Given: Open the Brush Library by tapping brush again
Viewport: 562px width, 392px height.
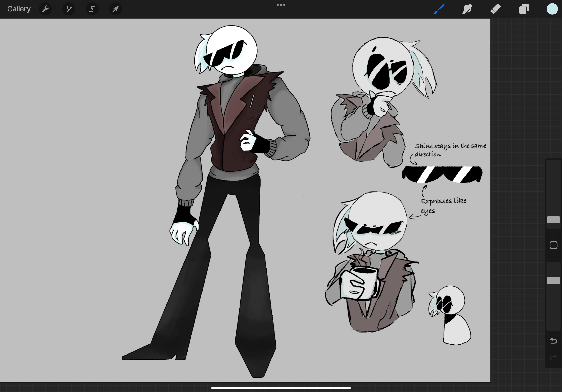Looking at the screenshot, I should (x=439, y=9).
